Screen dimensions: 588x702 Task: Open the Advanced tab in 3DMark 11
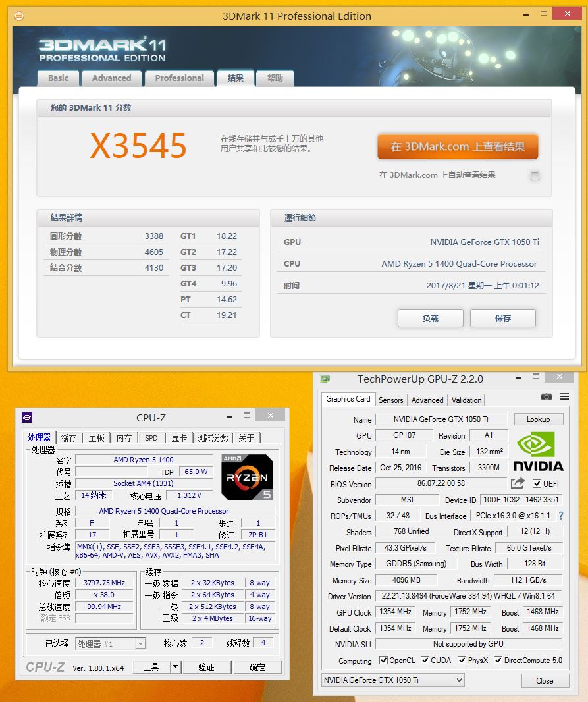click(x=111, y=78)
